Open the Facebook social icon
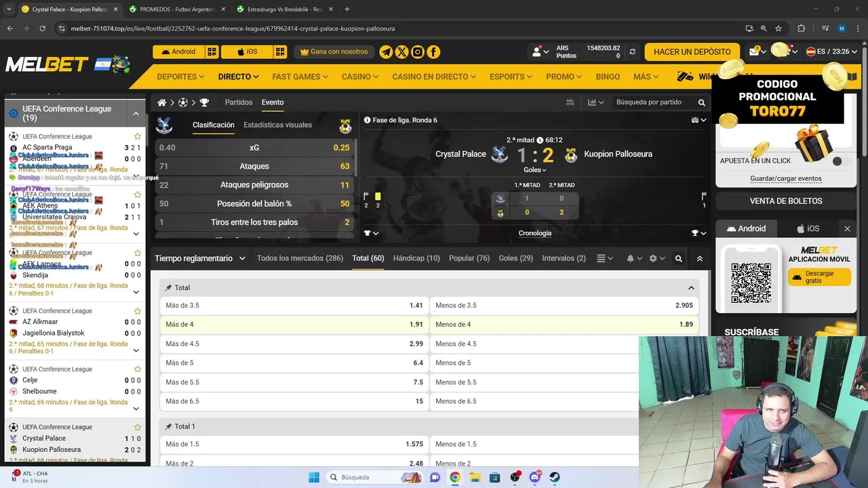868x488 pixels. click(x=433, y=52)
